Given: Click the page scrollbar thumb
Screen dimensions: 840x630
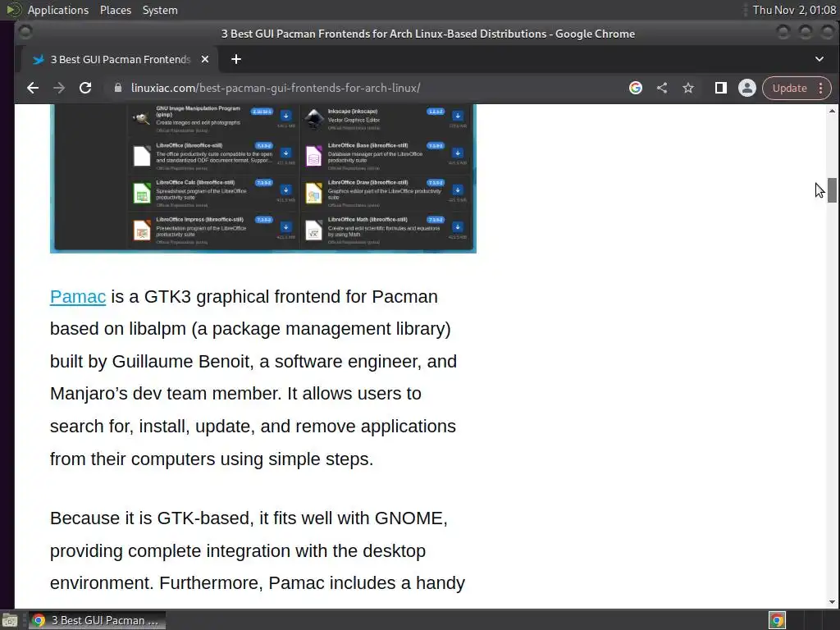Looking at the screenshot, I should tap(832, 190).
